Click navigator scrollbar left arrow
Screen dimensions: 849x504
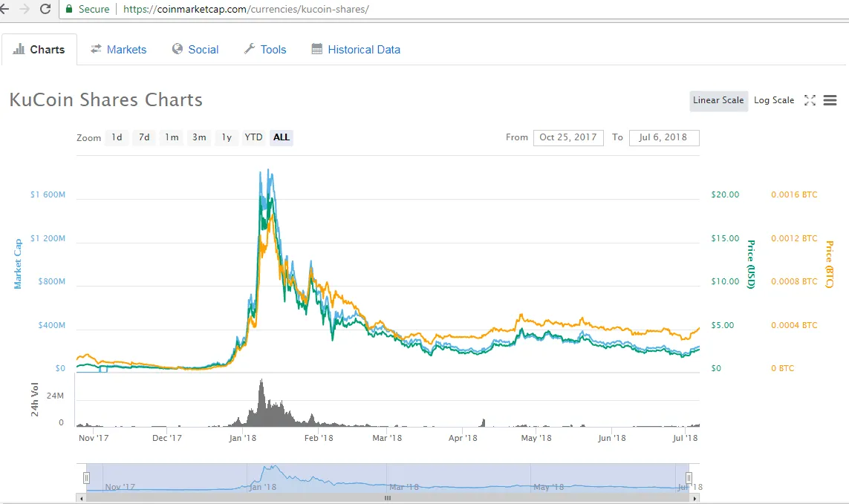click(x=81, y=498)
